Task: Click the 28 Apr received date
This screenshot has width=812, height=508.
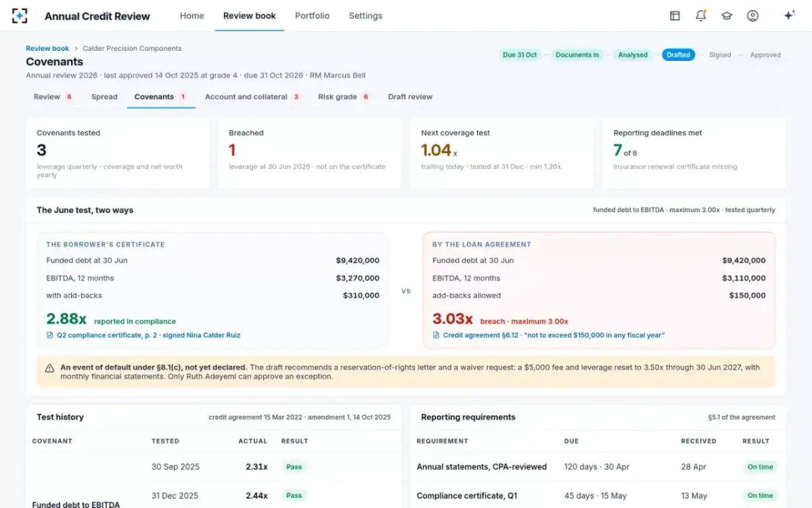Action: point(692,467)
